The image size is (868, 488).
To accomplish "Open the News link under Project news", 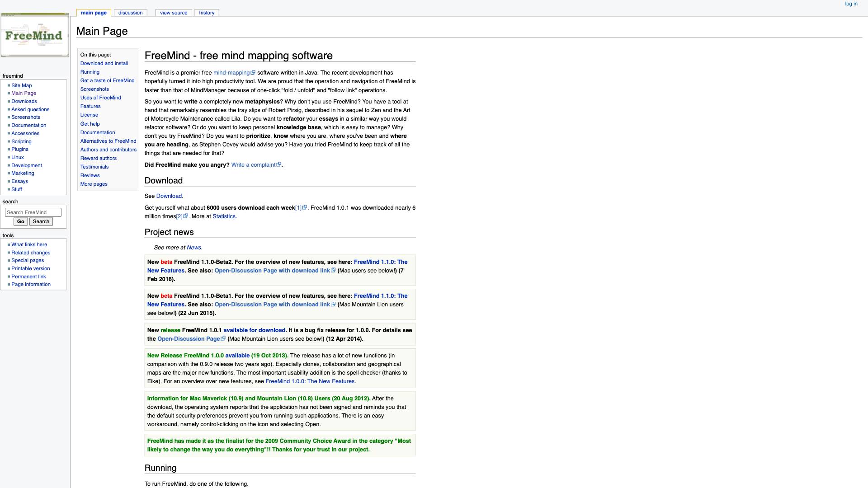I will coord(193,248).
